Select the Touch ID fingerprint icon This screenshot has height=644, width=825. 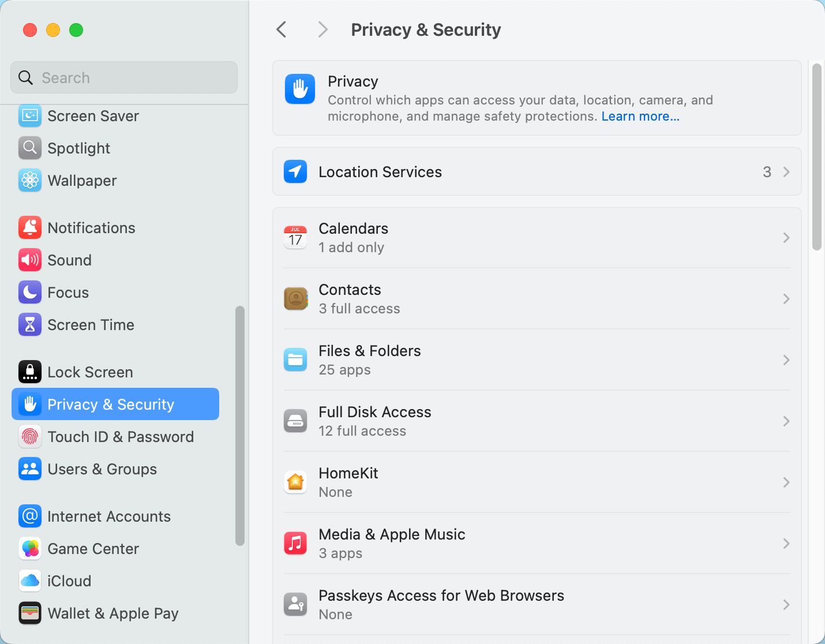pos(30,437)
